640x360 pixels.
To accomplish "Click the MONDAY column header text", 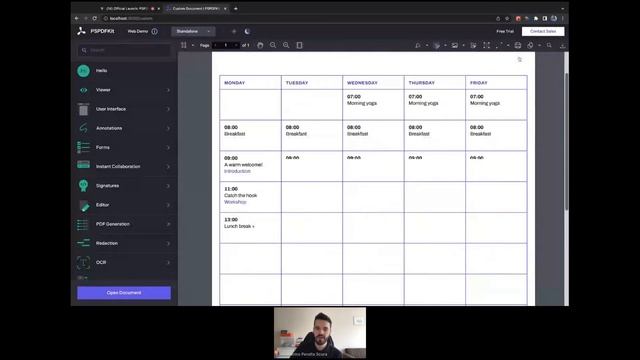I will (234, 83).
